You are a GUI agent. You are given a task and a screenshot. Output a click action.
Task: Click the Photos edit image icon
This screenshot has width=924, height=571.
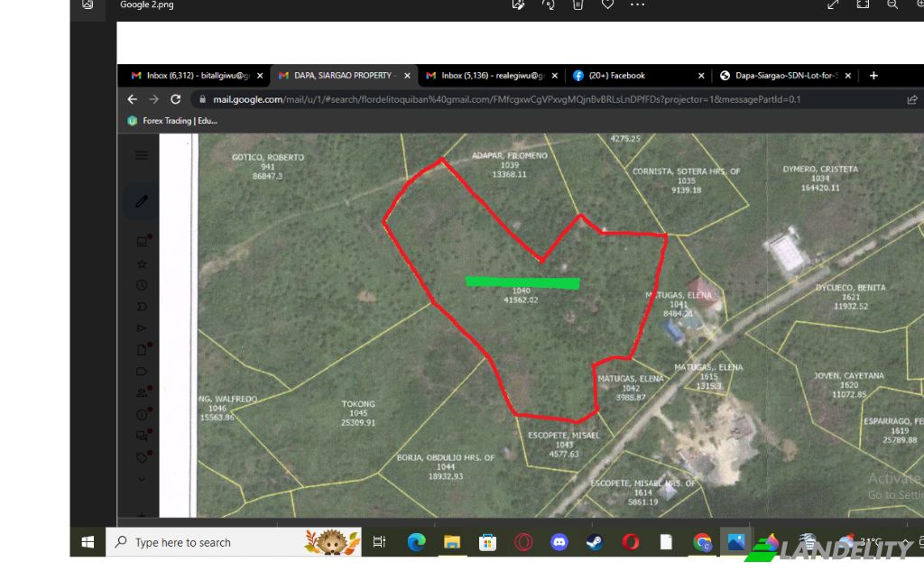coord(518,5)
